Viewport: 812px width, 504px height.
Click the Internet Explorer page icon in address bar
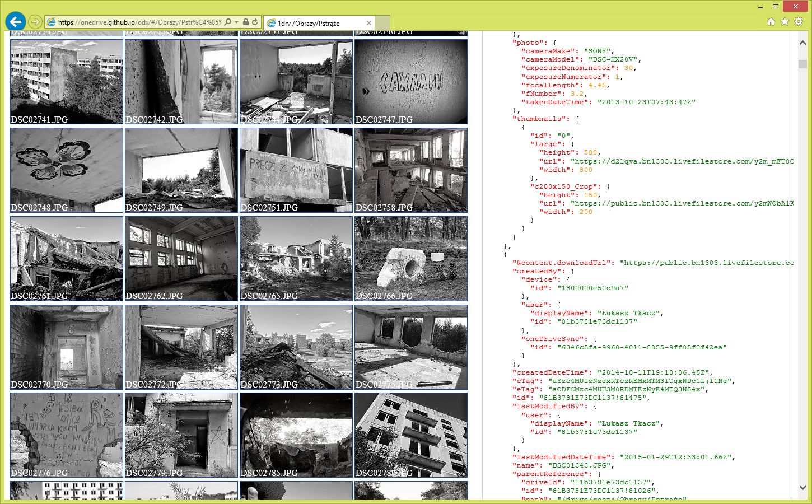52,22
